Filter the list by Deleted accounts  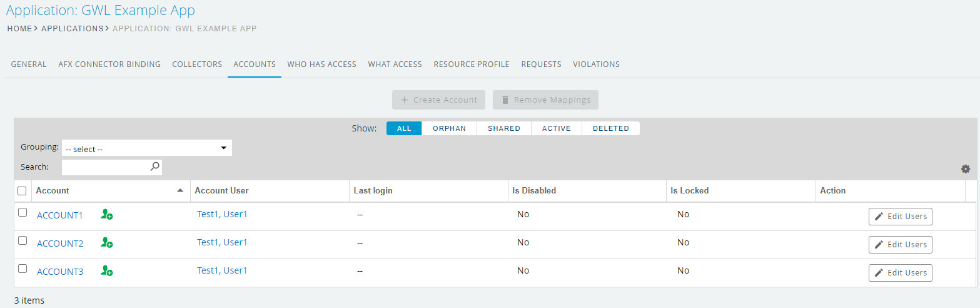tap(610, 128)
